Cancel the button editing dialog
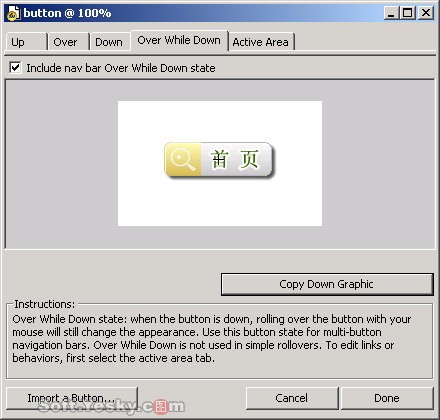 click(292, 398)
